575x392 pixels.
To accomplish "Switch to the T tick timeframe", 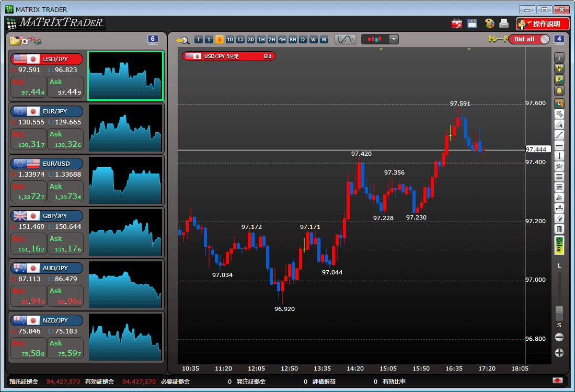I will point(199,40).
